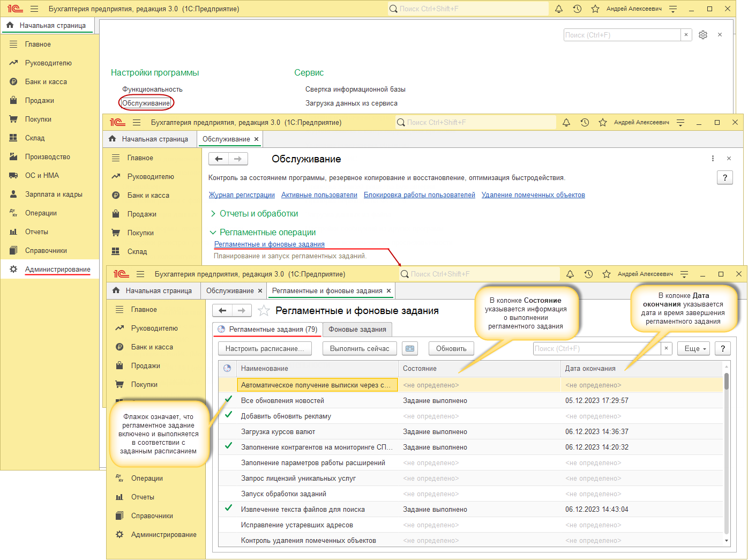Open Еще dropdown menu

693,348
